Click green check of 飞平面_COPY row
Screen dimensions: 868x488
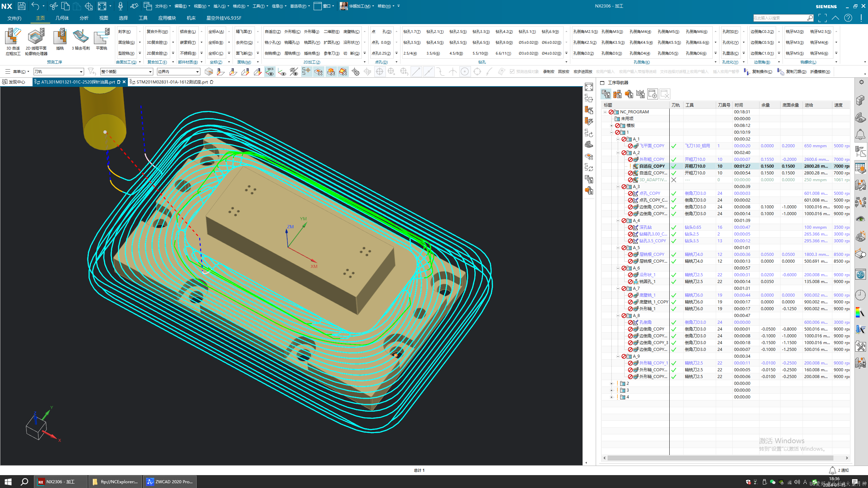point(674,146)
